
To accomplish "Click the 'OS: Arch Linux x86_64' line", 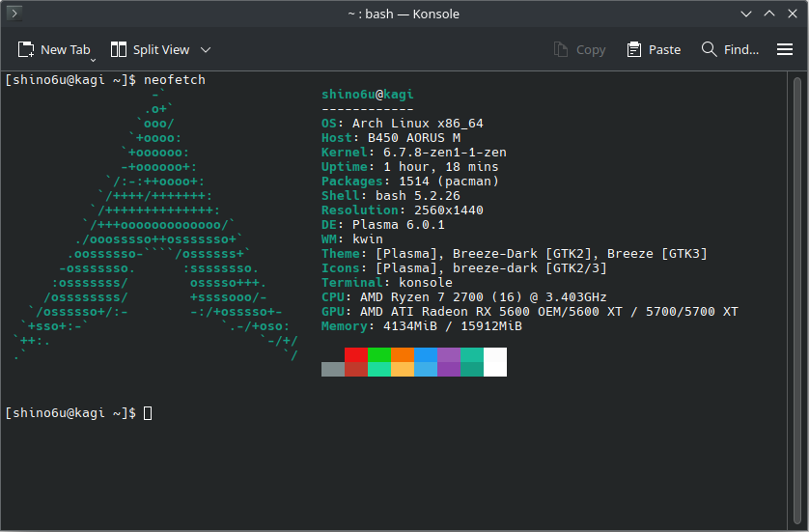I will (x=403, y=124).
